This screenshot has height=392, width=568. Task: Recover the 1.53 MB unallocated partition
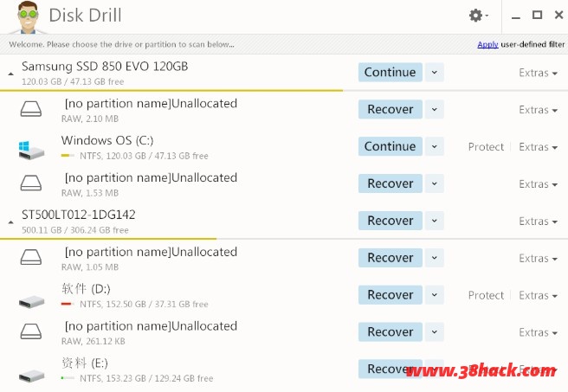pyautogui.click(x=390, y=183)
